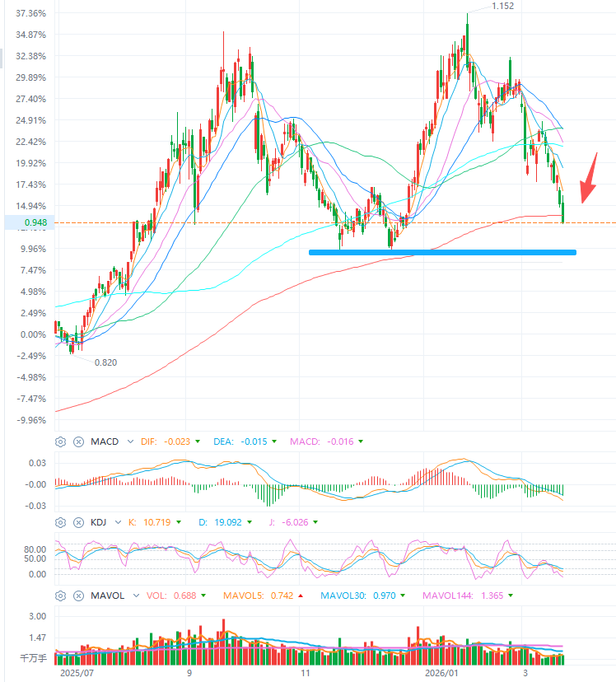Expand the KDJ indicator dropdown
Image resolution: width=616 pixels, height=682 pixels.
tap(118, 522)
